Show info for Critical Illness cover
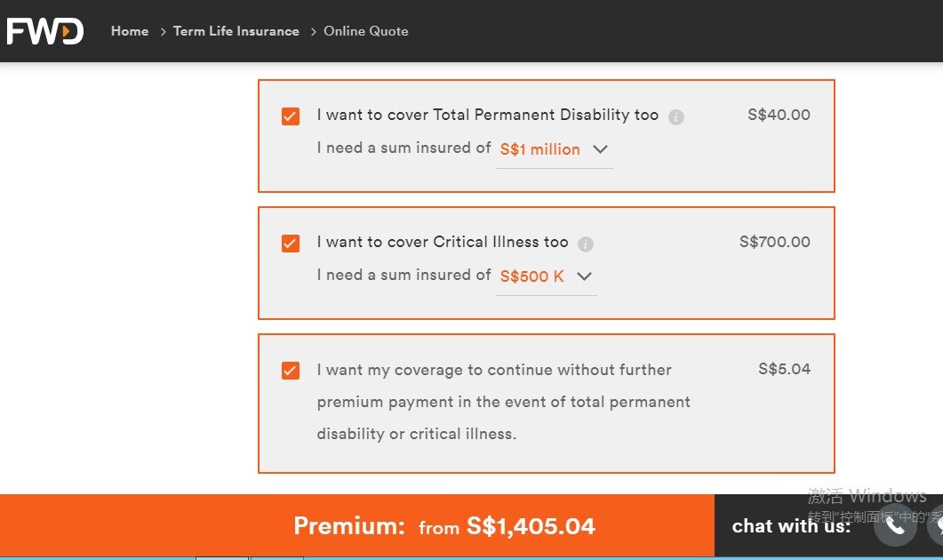Screen dimensions: 943x560 [x=586, y=244]
